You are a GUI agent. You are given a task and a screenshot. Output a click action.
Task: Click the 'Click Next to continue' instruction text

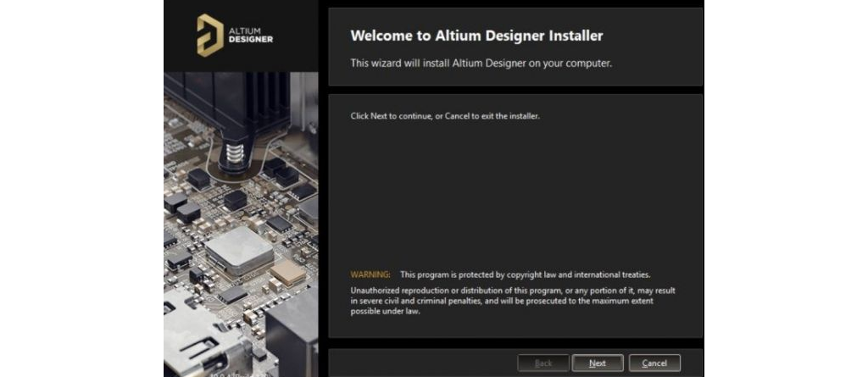(445, 116)
